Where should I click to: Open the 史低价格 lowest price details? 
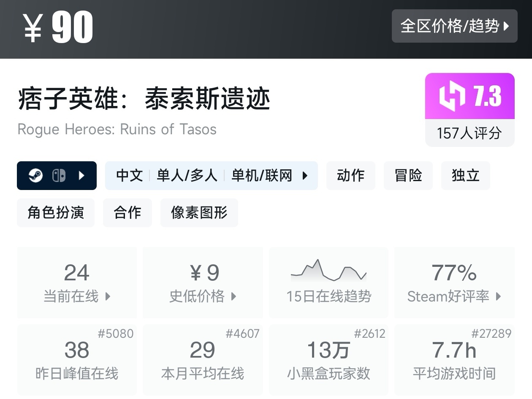point(203,282)
